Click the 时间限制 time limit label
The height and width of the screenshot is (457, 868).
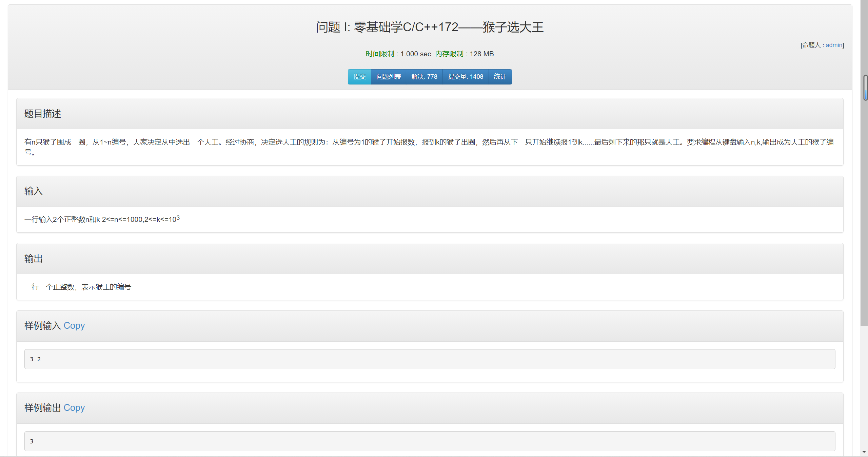coord(380,54)
